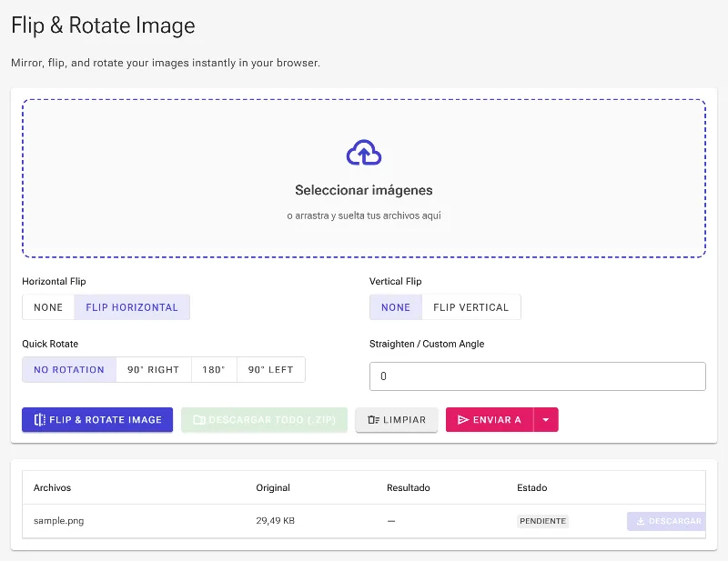728x561 pixels.
Task: Click the Descargar Todo (.zip) button
Action: click(264, 419)
